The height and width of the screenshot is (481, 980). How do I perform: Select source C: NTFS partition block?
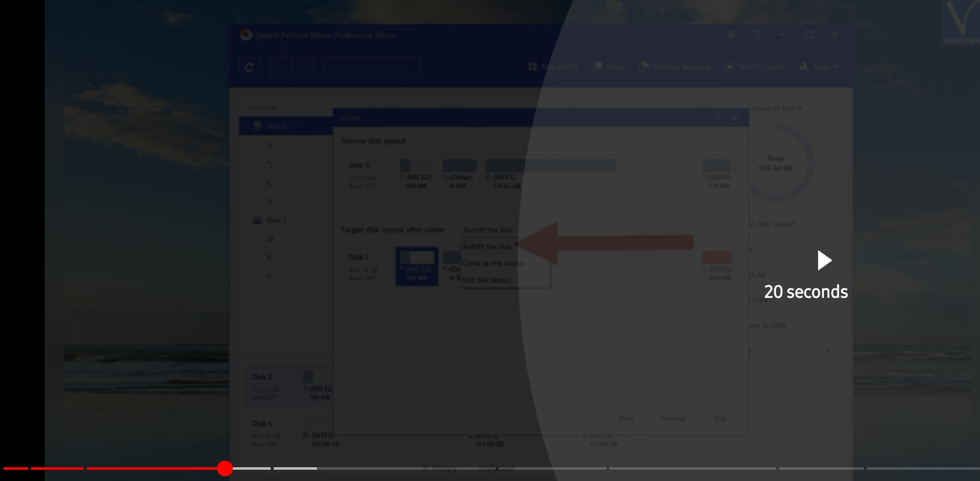click(590, 174)
